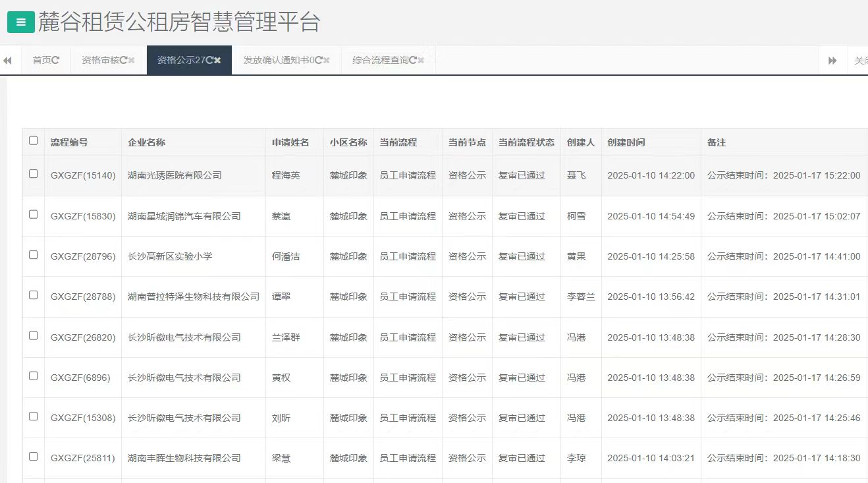The height and width of the screenshot is (483, 868).
Task: Refresh the 发放确认通知书0 tab
Action: pyautogui.click(x=317, y=59)
